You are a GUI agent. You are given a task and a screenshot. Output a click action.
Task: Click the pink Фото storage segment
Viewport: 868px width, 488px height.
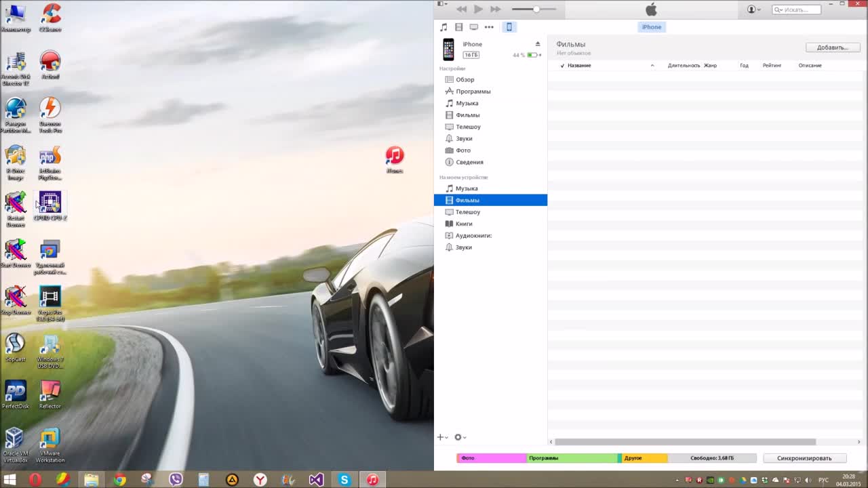[492, 458]
